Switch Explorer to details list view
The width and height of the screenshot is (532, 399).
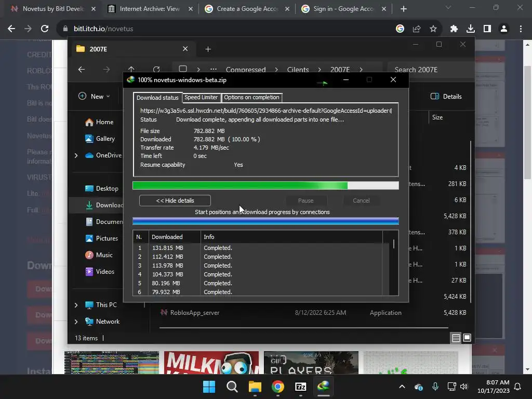456,338
